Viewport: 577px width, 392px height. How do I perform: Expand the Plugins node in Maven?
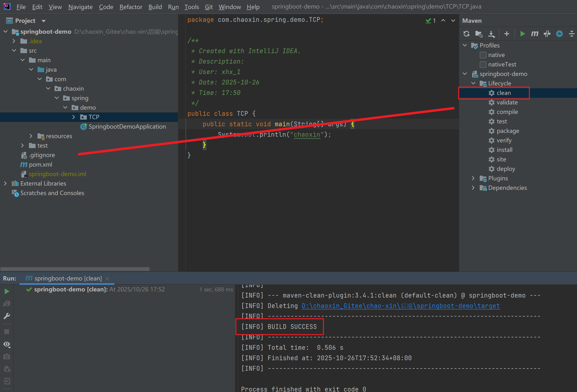coord(473,178)
